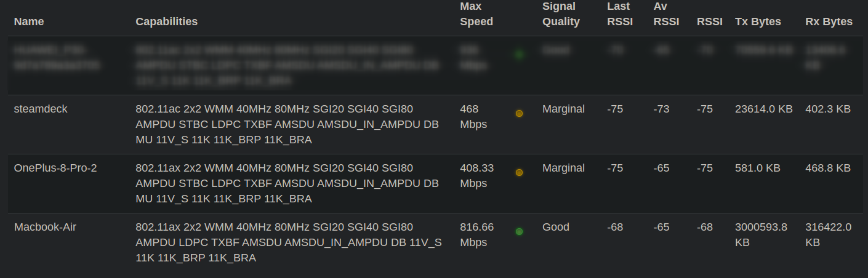Select the Macbook-Air device name
868x278 pixels.
click(x=45, y=227)
